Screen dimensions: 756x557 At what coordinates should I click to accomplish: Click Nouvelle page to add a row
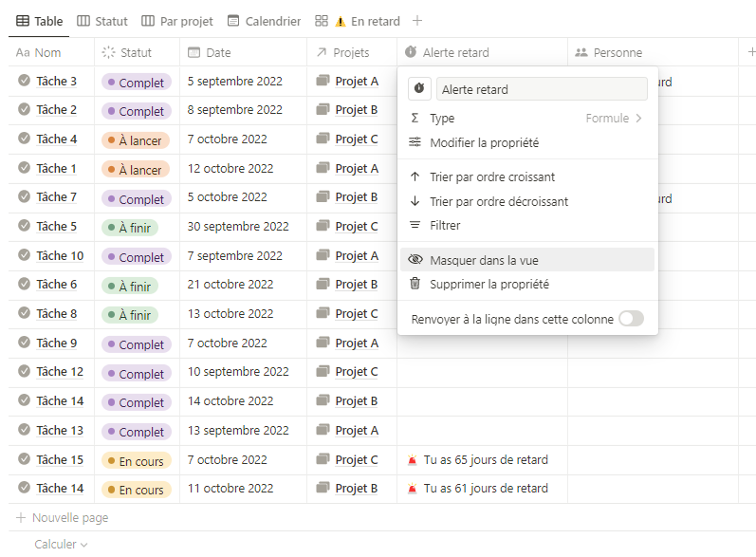[69, 518]
